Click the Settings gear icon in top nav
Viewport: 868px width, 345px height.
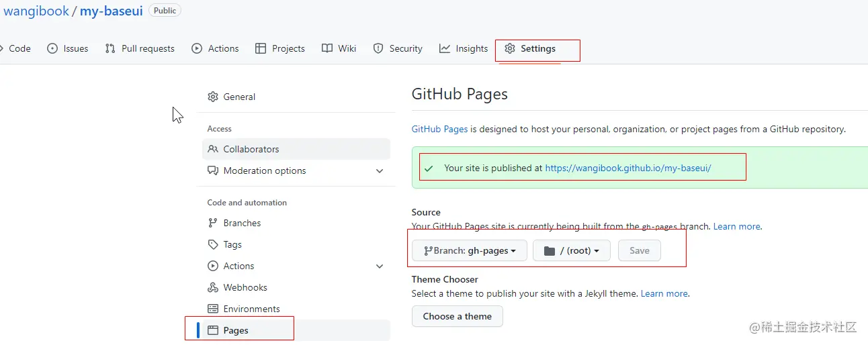[x=510, y=48]
